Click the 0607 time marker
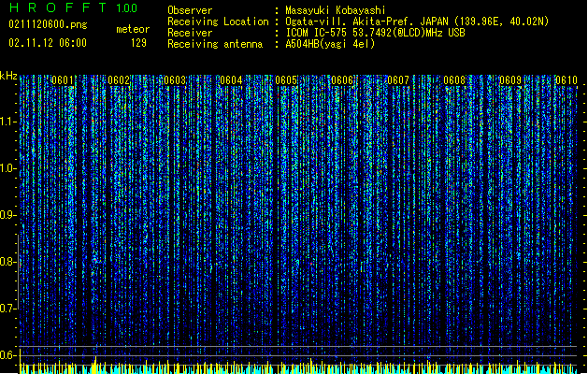 [398, 80]
